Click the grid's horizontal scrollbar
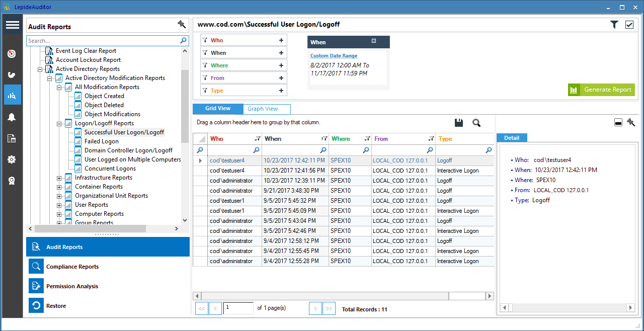 point(344,296)
